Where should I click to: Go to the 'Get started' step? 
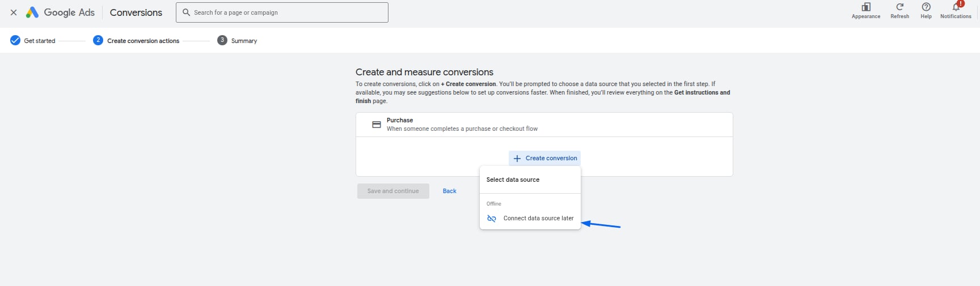tap(33, 41)
